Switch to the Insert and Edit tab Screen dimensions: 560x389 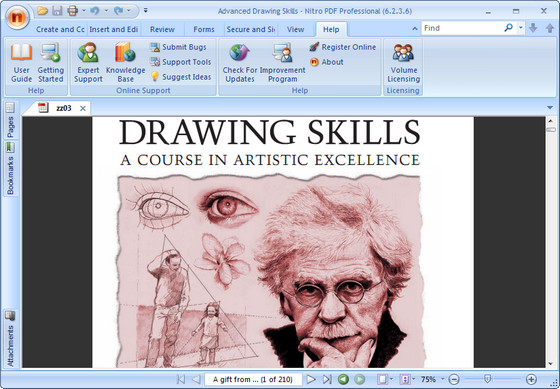click(114, 29)
